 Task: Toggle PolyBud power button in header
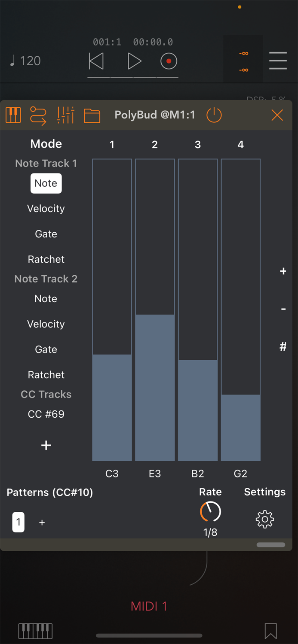click(214, 115)
